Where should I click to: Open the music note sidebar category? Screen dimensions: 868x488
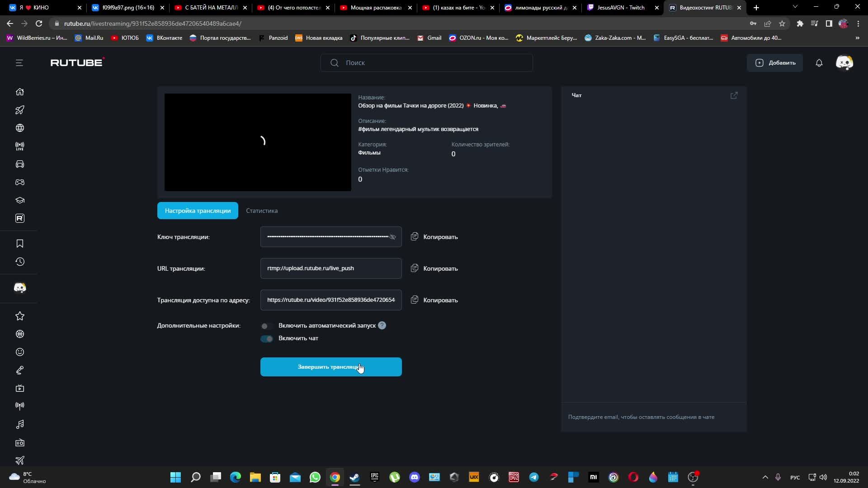pos(19,424)
